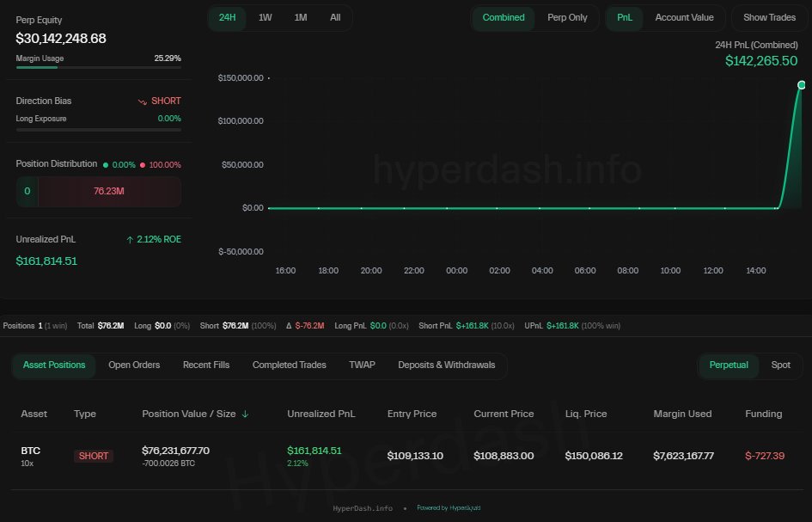Click the current price $108,883.00
The width and height of the screenshot is (812, 522).
(x=504, y=456)
